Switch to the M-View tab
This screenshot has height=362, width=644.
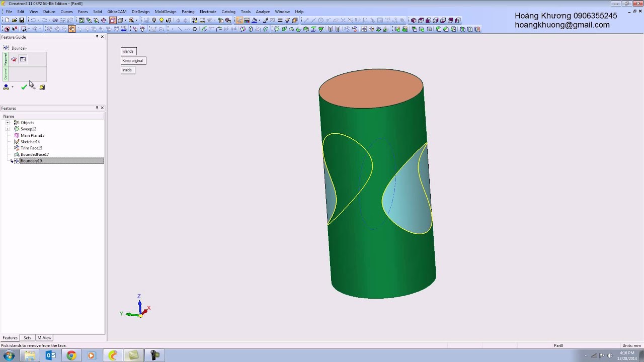point(44,338)
